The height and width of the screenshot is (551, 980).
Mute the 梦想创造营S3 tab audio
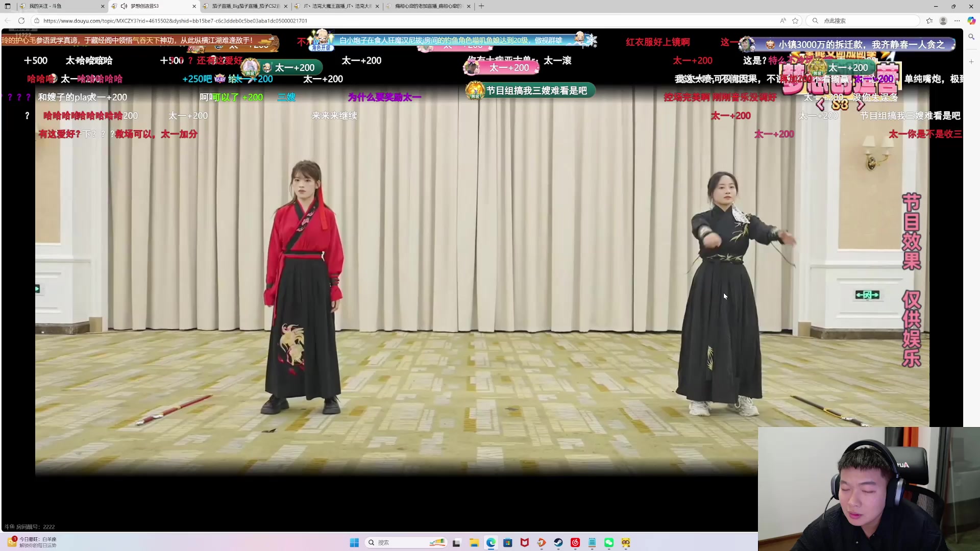(124, 6)
